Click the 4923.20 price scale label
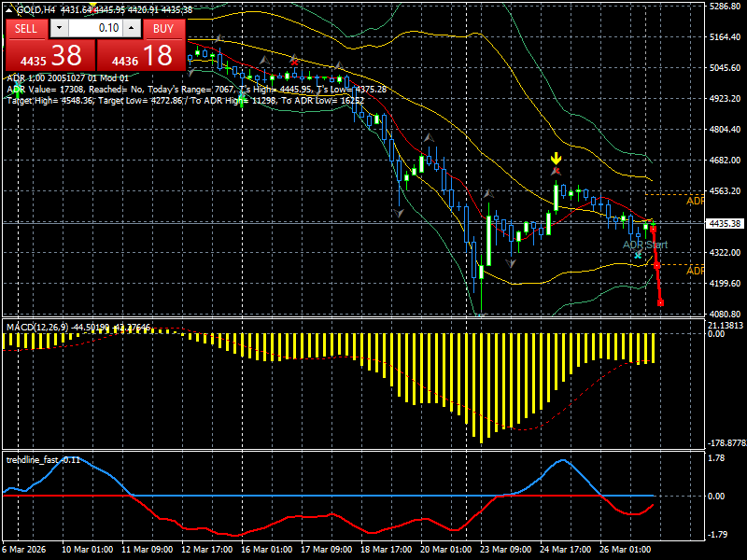This screenshot has width=747, height=560. coord(726,99)
